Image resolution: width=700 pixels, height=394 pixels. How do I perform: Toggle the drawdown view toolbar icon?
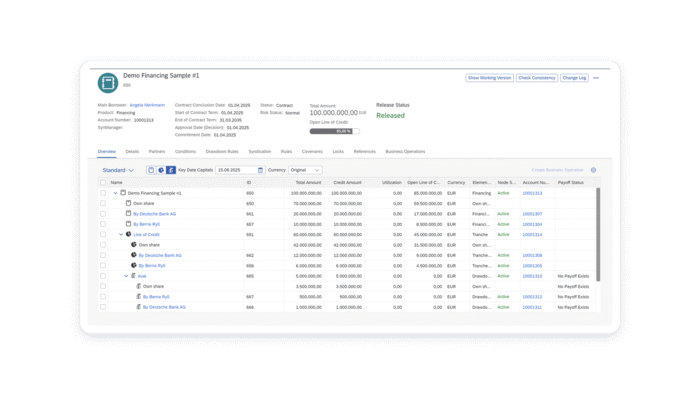(171, 170)
